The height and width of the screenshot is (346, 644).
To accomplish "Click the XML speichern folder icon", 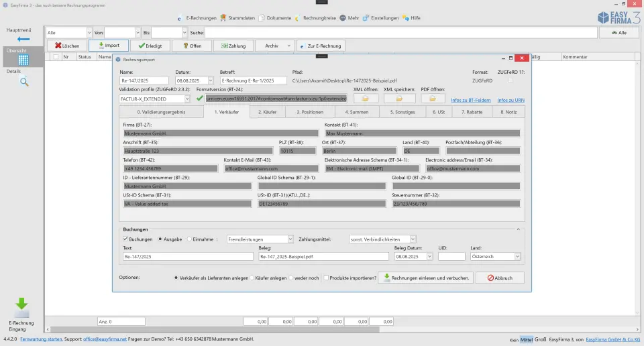I will click(399, 99).
